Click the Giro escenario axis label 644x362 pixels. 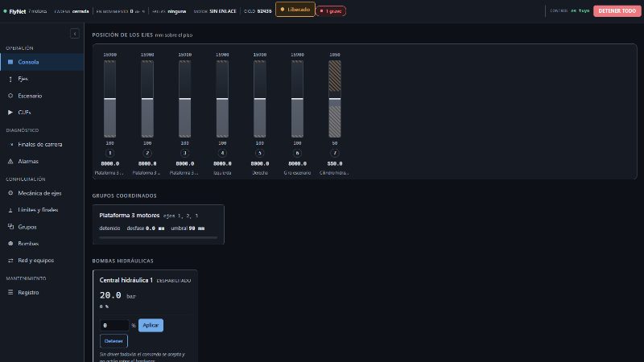tap(297, 173)
